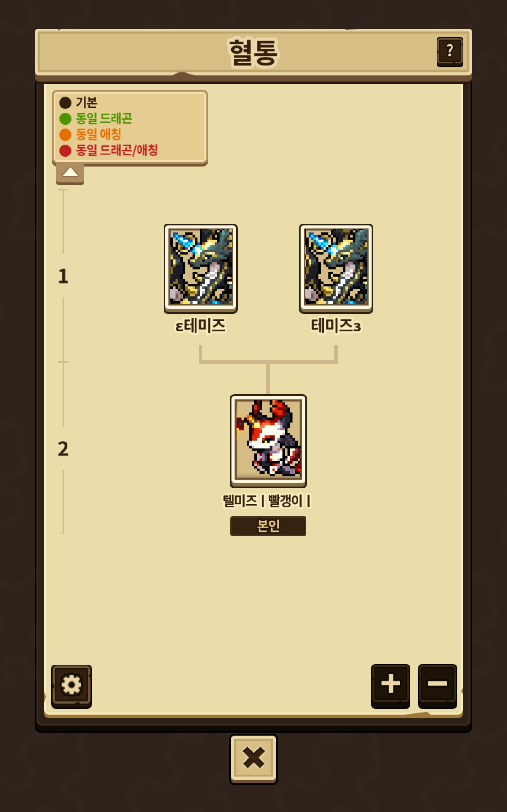The image size is (507, 812).
Task: Click the orange 동일 애칭 legend dot
Action: pos(65,134)
